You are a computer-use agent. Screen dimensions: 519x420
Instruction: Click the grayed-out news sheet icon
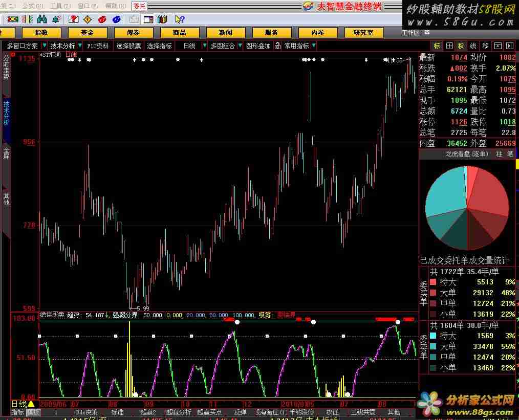coord(134,19)
